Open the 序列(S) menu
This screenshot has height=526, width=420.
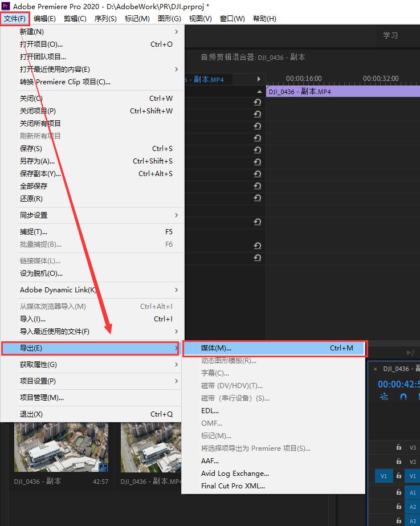point(105,19)
